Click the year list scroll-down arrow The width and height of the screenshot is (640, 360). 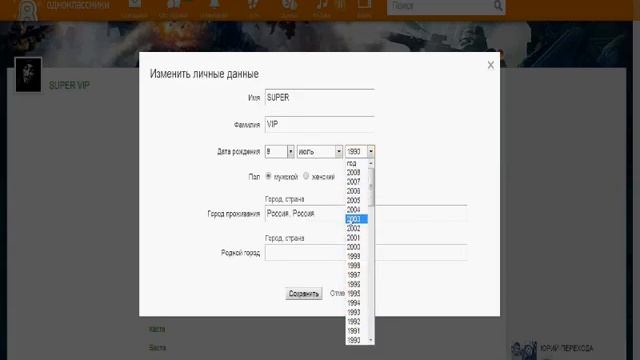pos(371,340)
